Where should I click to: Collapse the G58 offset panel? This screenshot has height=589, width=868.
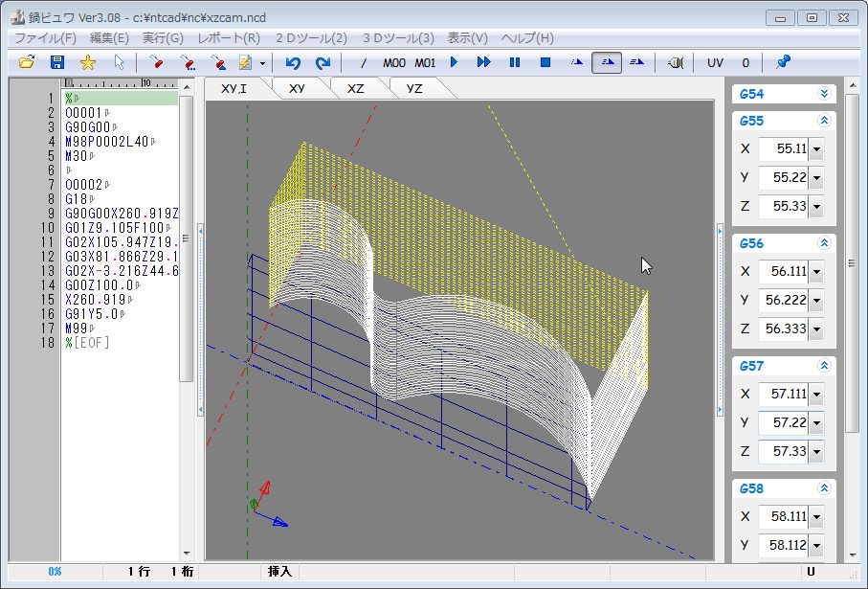click(824, 488)
